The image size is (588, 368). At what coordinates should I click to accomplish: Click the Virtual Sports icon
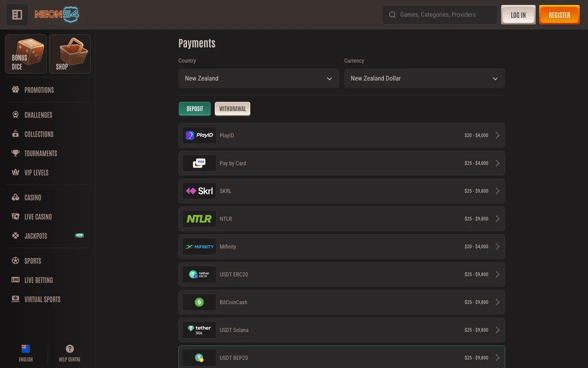[x=15, y=299]
